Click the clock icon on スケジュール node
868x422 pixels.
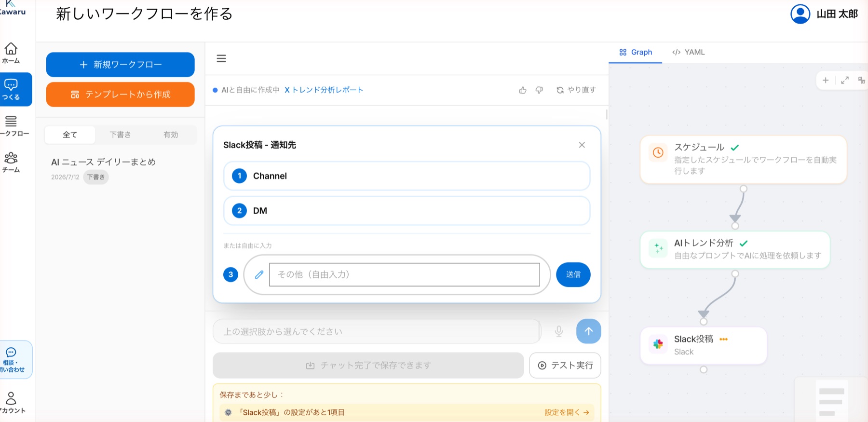658,153
